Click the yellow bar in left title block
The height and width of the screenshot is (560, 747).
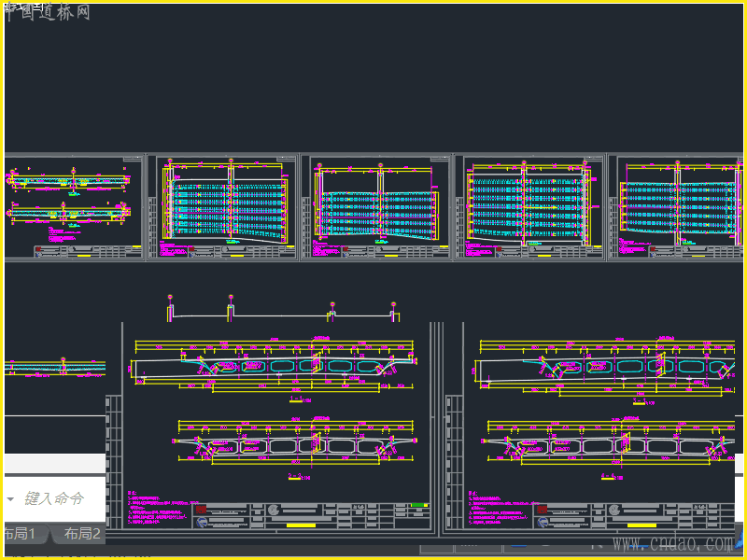coord(301,525)
